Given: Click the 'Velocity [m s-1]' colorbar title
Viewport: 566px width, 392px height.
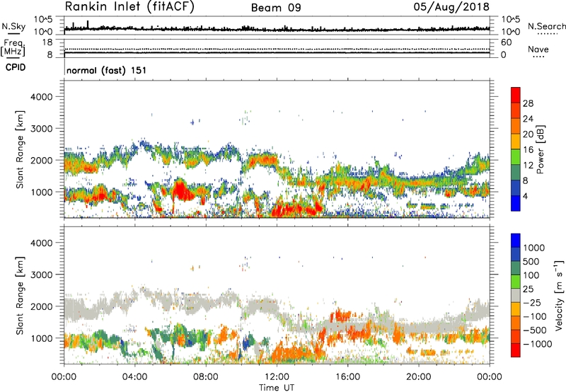Looking at the screenshot, I should pos(559,295).
